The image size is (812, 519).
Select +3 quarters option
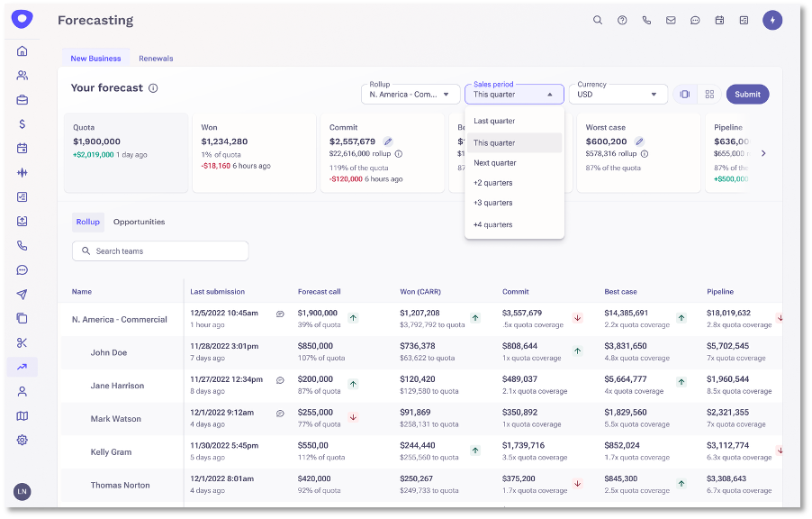click(514, 203)
